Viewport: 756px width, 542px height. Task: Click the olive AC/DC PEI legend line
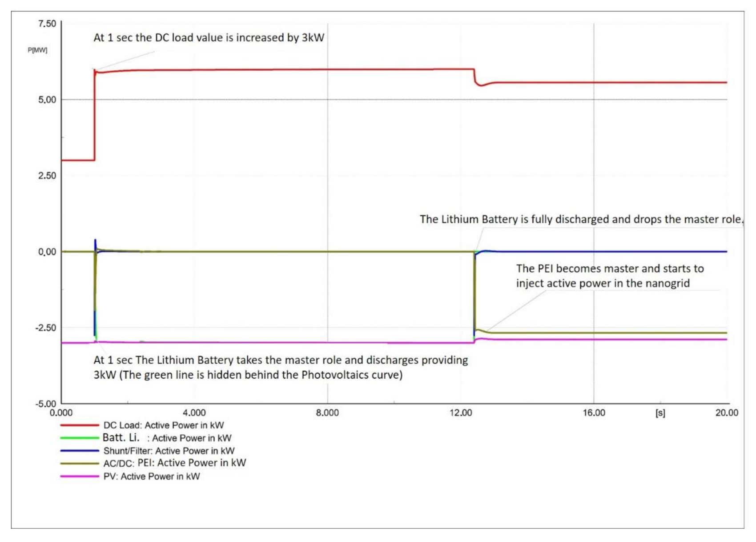coord(80,463)
